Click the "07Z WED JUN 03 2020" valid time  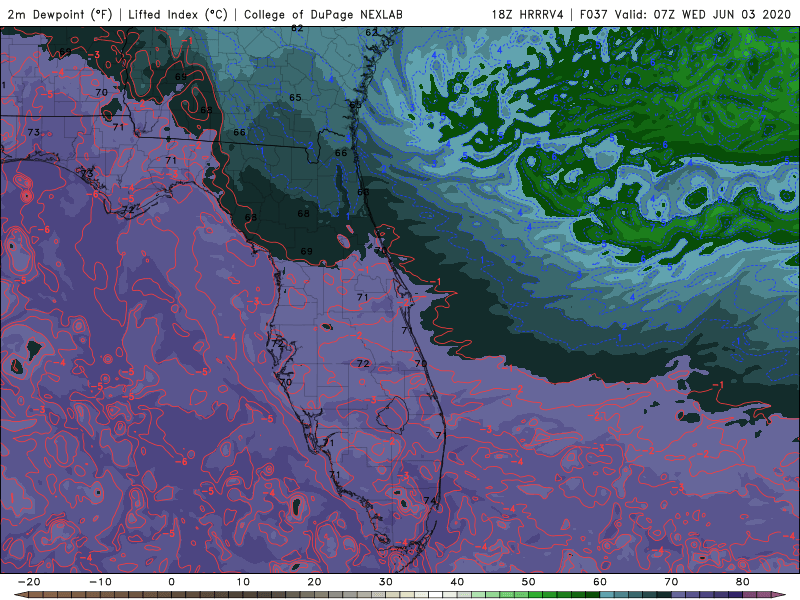(x=722, y=15)
